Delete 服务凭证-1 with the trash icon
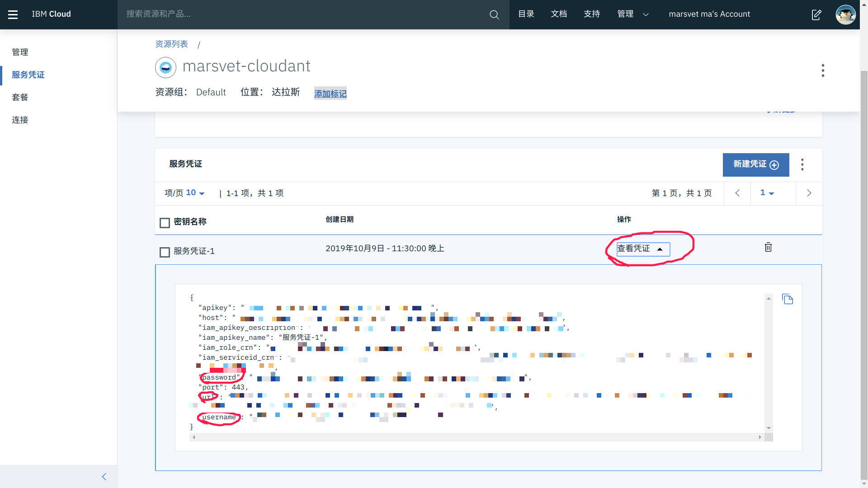Viewport: 868px width, 488px height. click(x=768, y=247)
